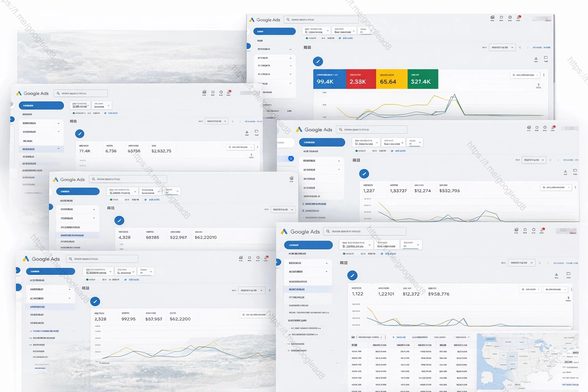The width and height of the screenshot is (588, 392).
Task: Open red-badge notifications icon in 99.4K window
Action: coord(519,17)
